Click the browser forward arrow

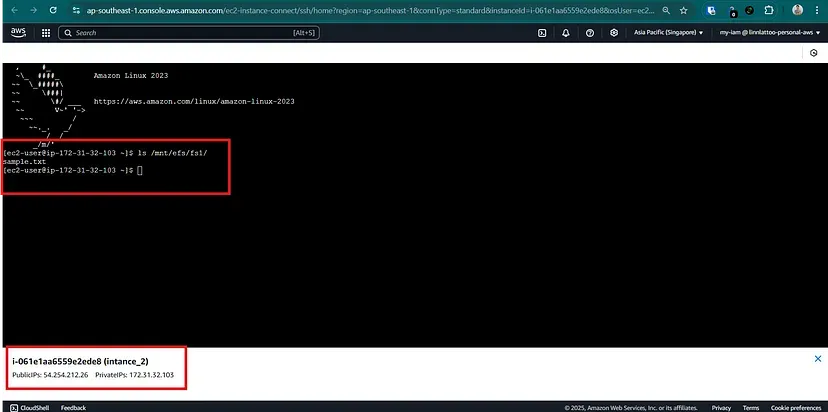click(33, 10)
